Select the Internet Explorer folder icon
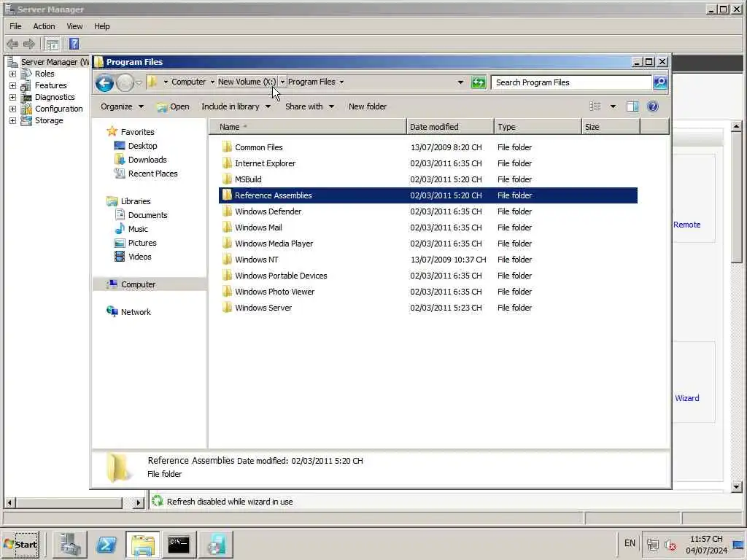Viewport: 747px width, 560px height. [x=228, y=163]
